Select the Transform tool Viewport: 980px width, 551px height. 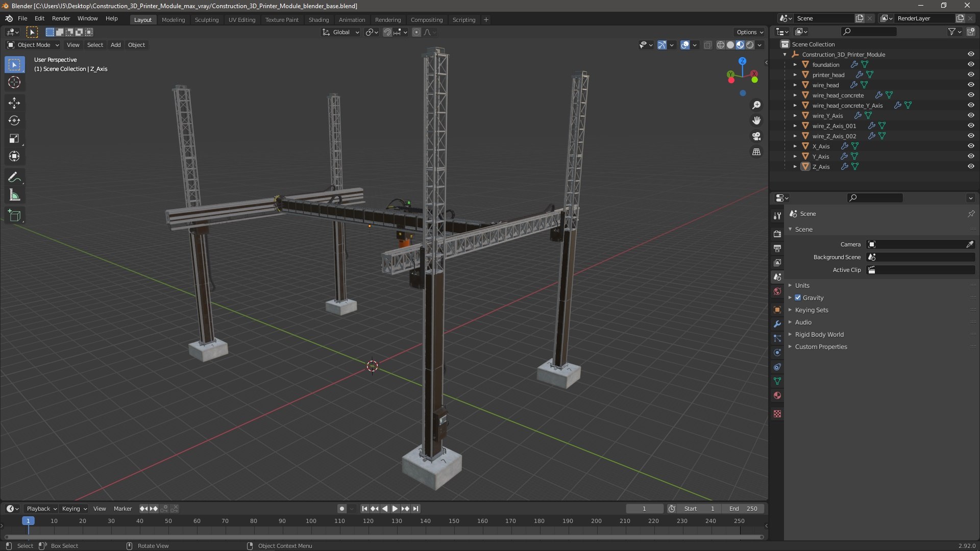[14, 156]
